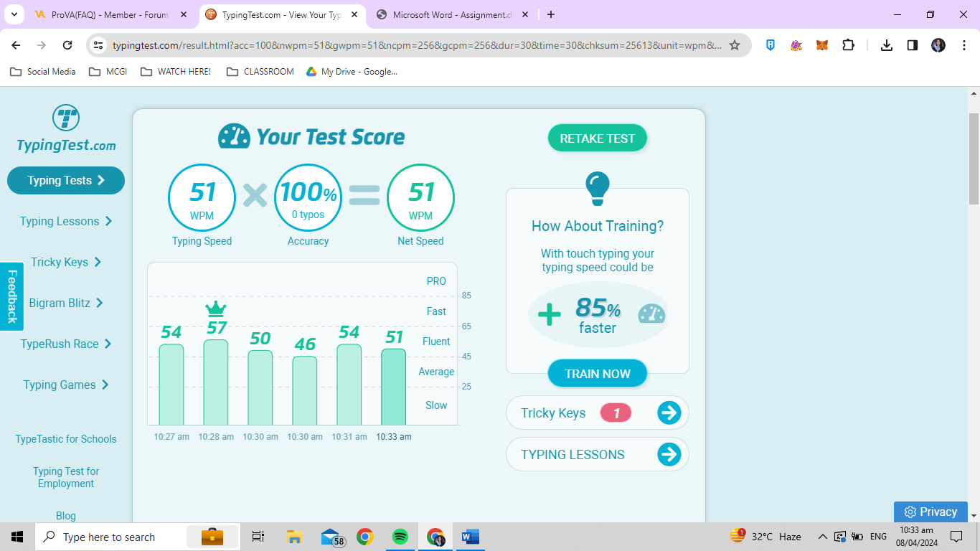Open the taskbar clock showing 10:33 am
The height and width of the screenshot is (551, 980).
(915, 537)
